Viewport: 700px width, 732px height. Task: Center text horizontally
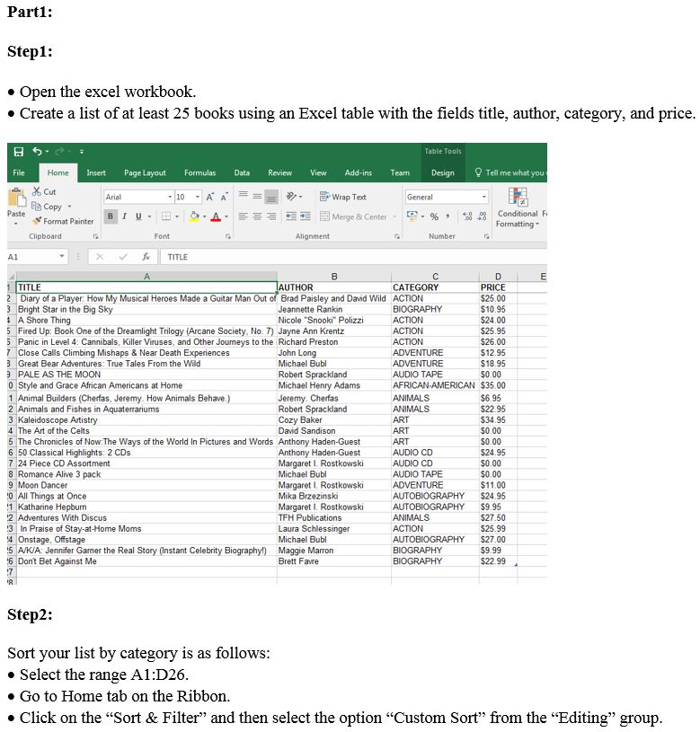click(257, 216)
